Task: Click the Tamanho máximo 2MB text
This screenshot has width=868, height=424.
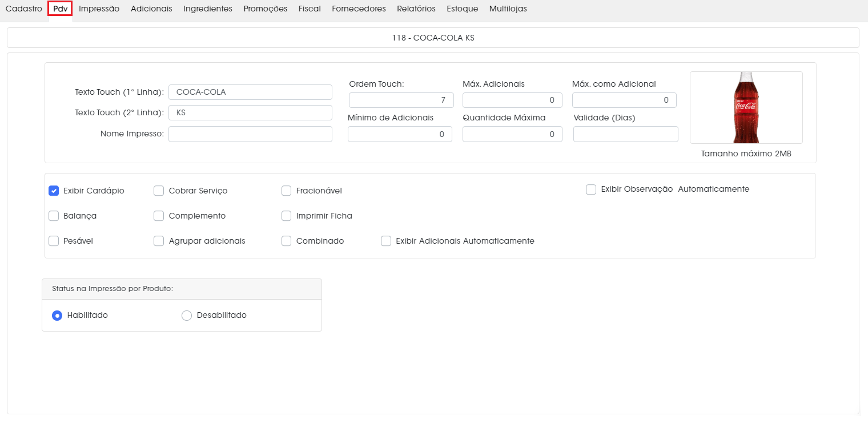Action: pyautogui.click(x=746, y=154)
